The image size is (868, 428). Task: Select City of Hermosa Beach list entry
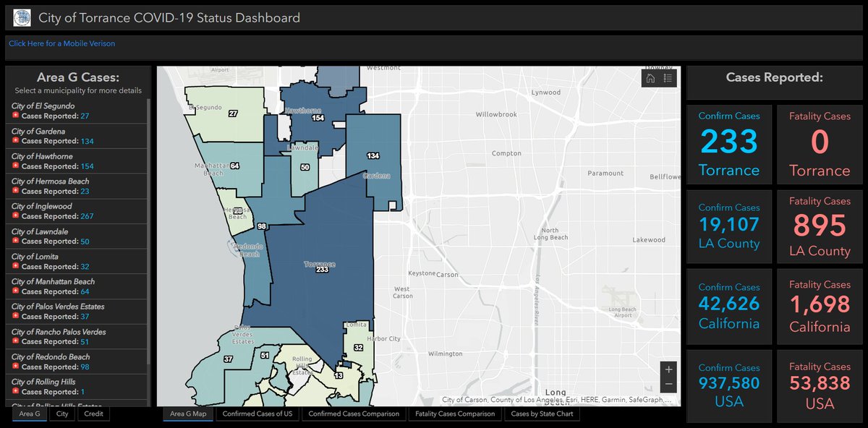click(76, 187)
